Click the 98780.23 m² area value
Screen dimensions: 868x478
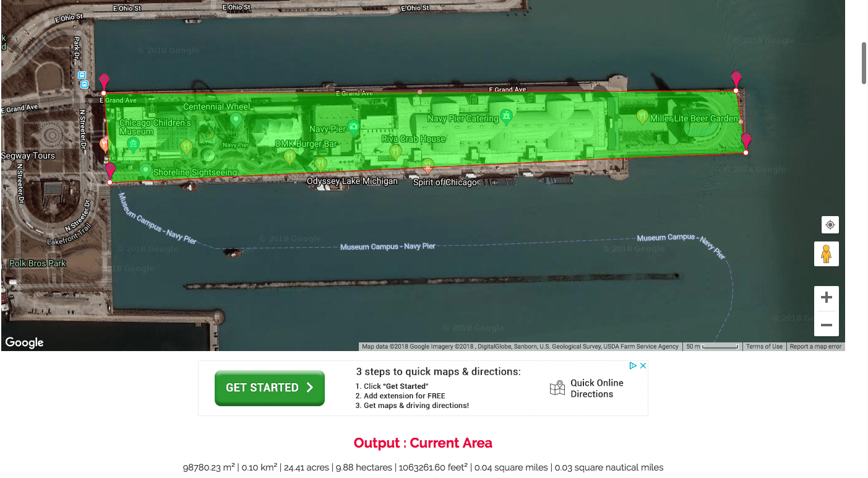208,467
